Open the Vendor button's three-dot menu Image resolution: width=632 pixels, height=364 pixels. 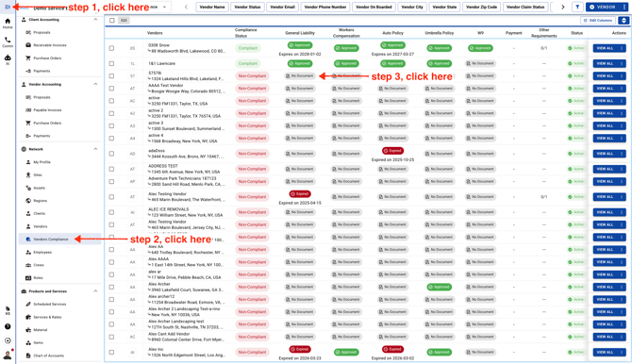point(624,7)
